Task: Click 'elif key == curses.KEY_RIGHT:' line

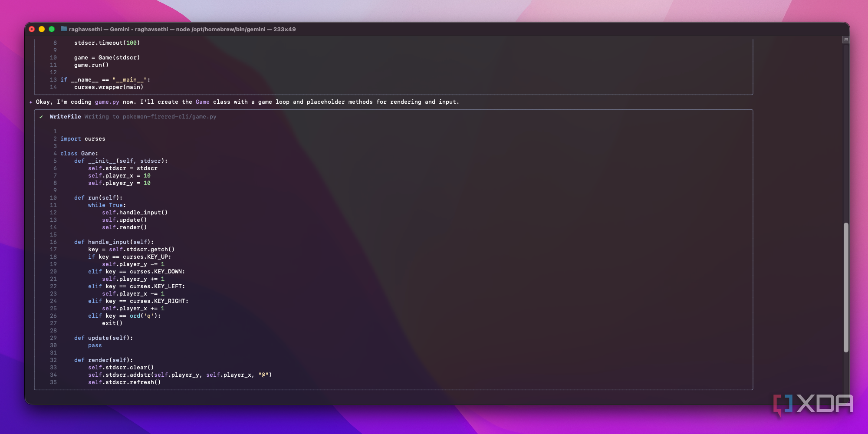Action: tap(138, 301)
